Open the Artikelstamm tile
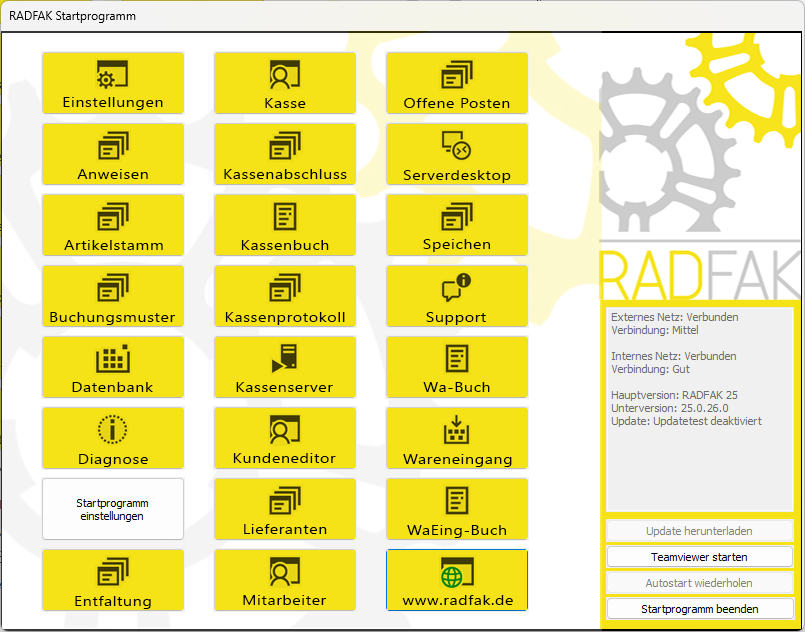This screenshot has height=632, width=805. pyautogui.click(x=113, y=225)
